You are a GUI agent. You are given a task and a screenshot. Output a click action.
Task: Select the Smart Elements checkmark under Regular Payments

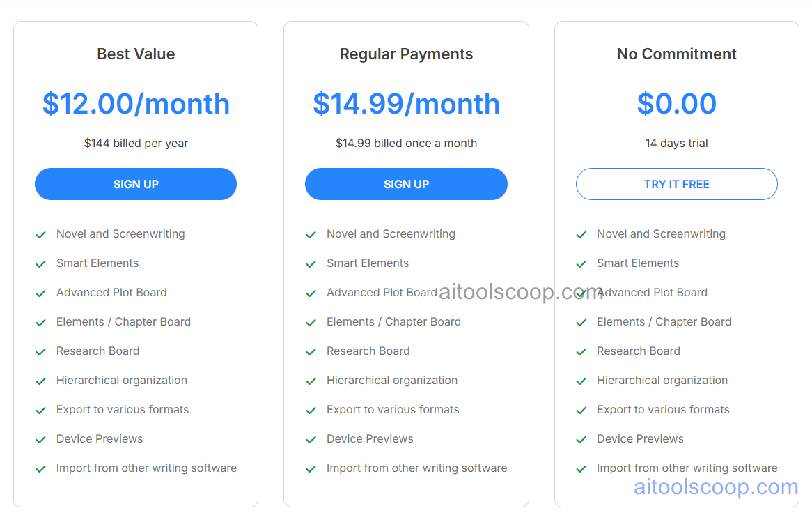311,263
